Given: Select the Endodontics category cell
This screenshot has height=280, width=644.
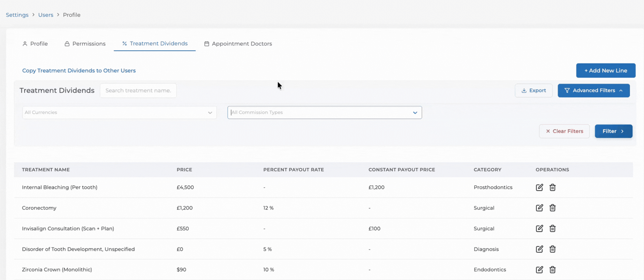Looking at the screenshot, I should (490, 269).
